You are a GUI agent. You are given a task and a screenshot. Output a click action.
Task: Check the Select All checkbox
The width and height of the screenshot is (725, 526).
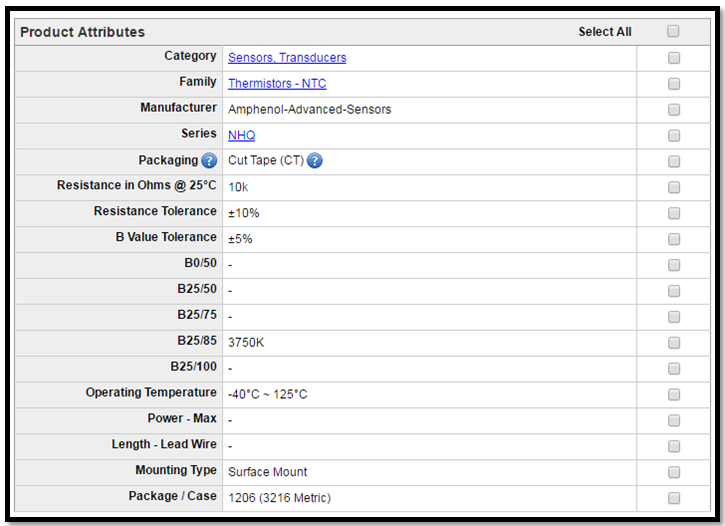tap(674, 31)
